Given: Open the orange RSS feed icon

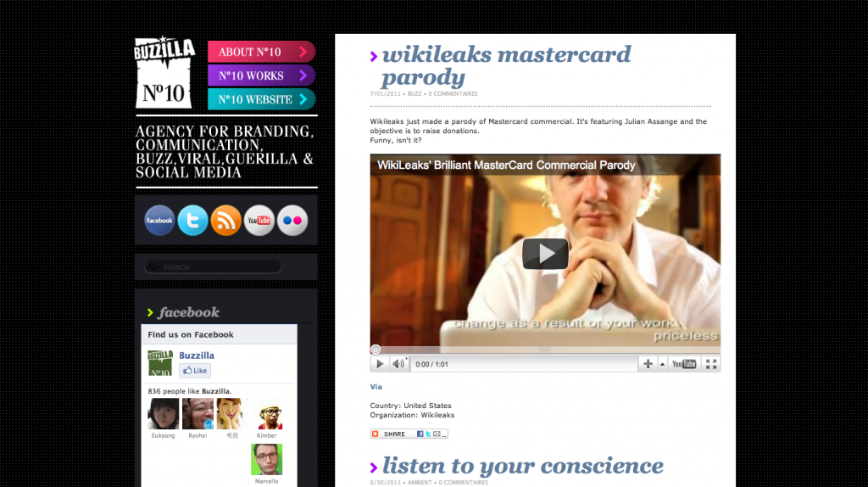Looking at the screenshot, I should (x=226, y=221).
